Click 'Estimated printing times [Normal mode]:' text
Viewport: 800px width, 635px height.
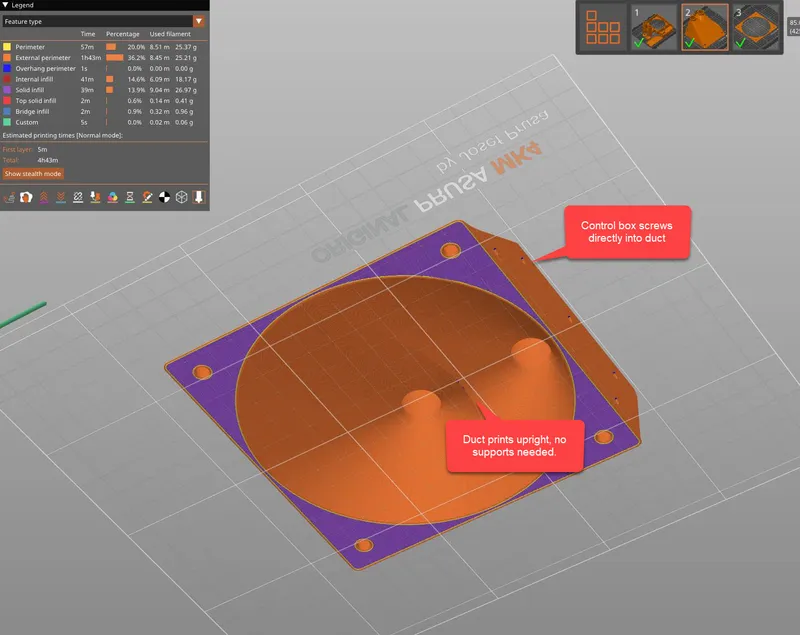63,136
